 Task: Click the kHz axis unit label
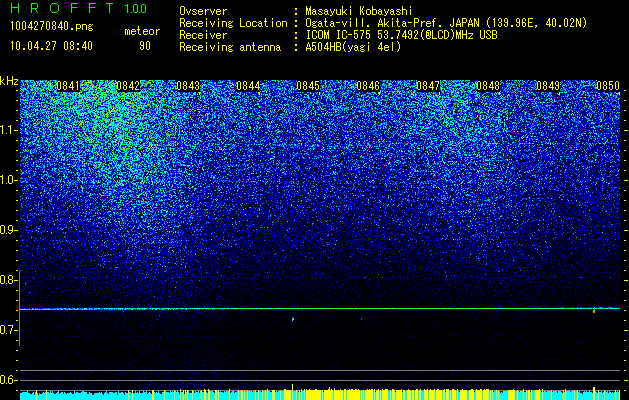pyautogui.click(x=9, y=81)
